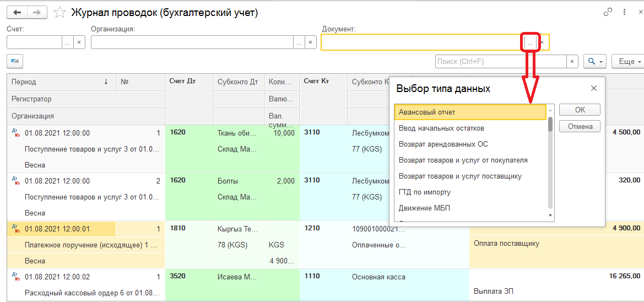
Task: Open the Еще menu
Action: point(630,61)
